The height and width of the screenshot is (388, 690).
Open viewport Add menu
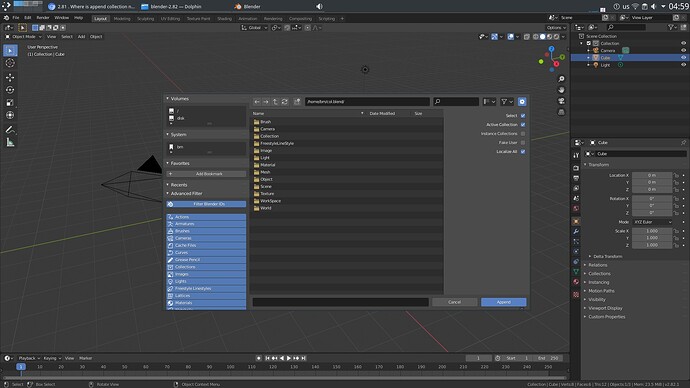tap(81, 37)
